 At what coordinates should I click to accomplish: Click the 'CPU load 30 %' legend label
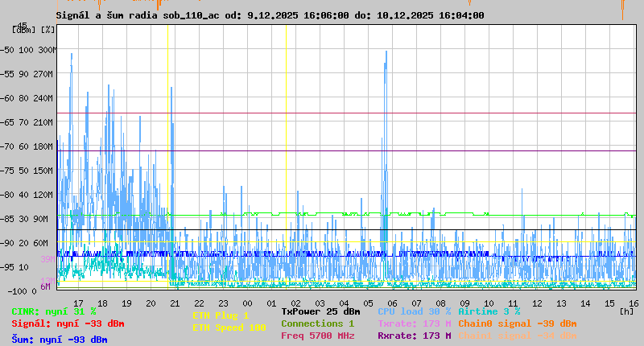(415, 311)
